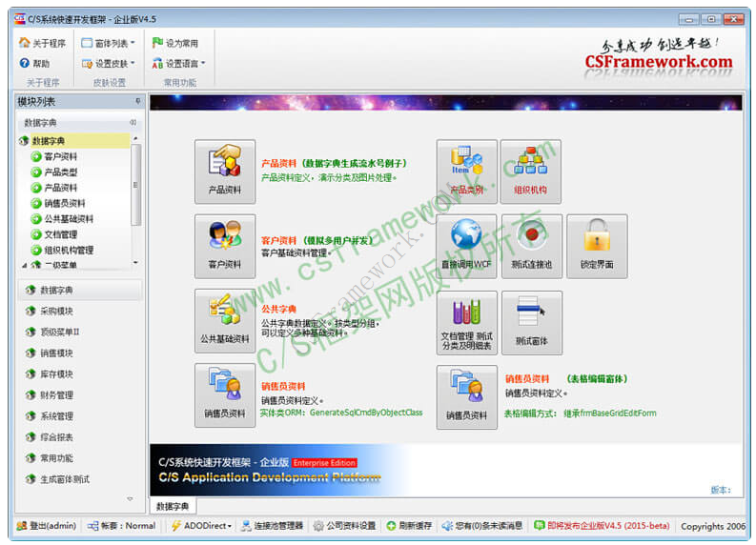
Task: Open the 产品类别 Item tile
Action: (466, 172)
